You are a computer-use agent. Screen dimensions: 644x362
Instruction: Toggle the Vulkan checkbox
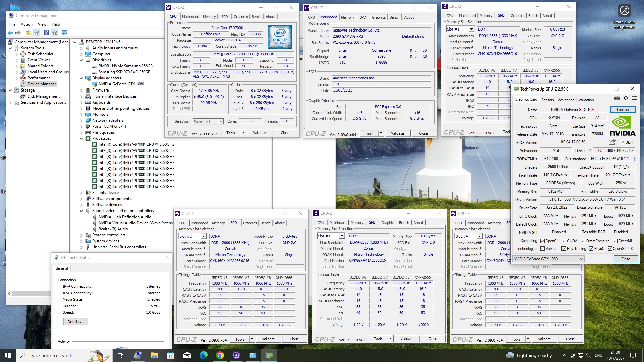542,248
